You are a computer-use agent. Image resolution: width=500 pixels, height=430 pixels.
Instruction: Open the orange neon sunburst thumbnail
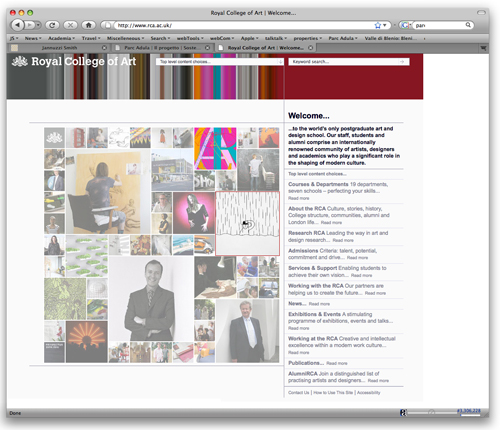click(87, 342)
